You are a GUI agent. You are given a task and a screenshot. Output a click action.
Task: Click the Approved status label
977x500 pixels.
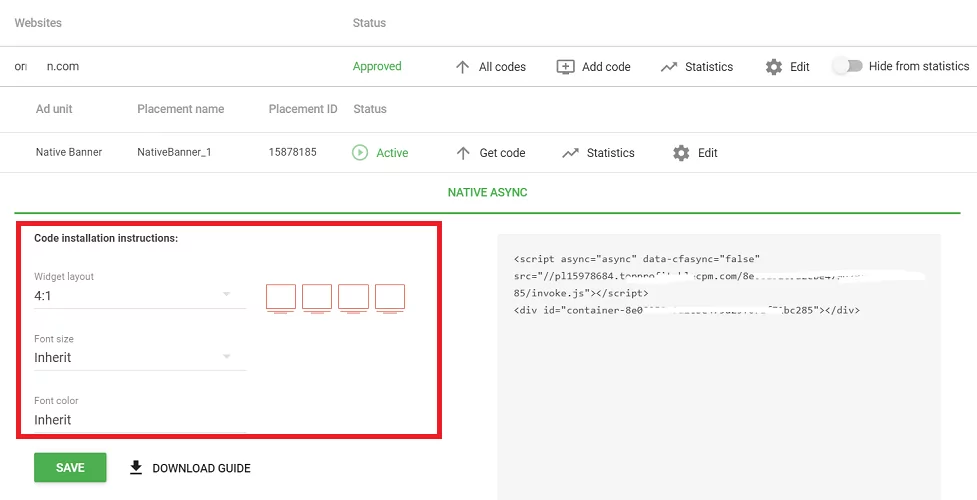coord(377,67)
